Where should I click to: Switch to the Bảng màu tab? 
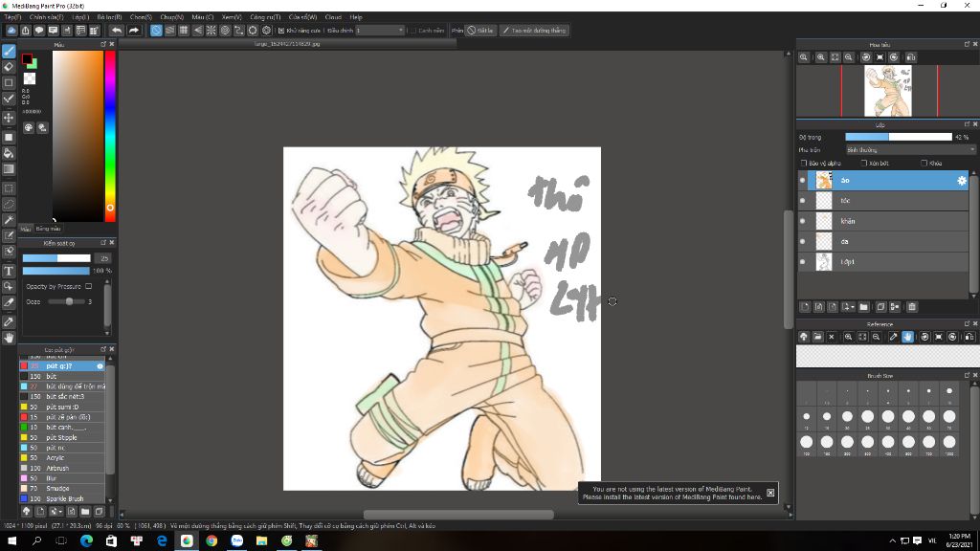pos(48,229)
